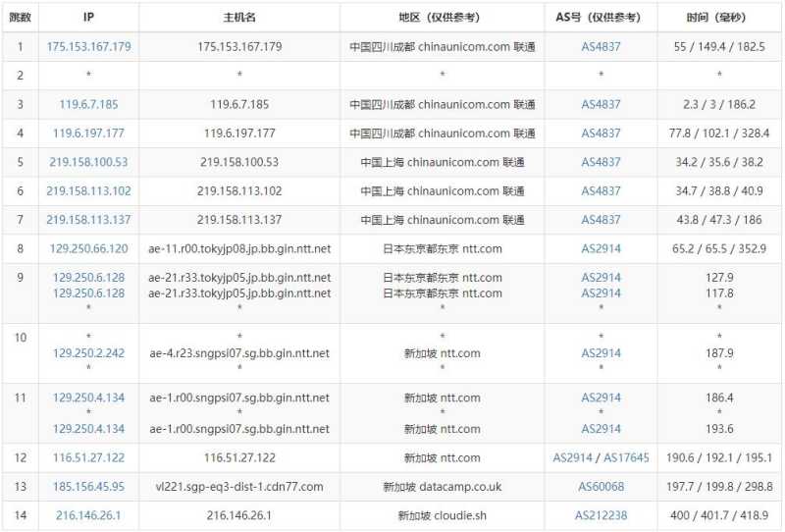The width and height of the screenshot is (785, 532).
Task: Open IP link 219.158.113.137 in IP column
Action: [x=88, y=220]
